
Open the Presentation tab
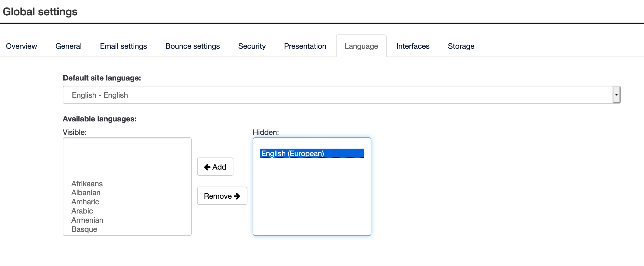305,46
